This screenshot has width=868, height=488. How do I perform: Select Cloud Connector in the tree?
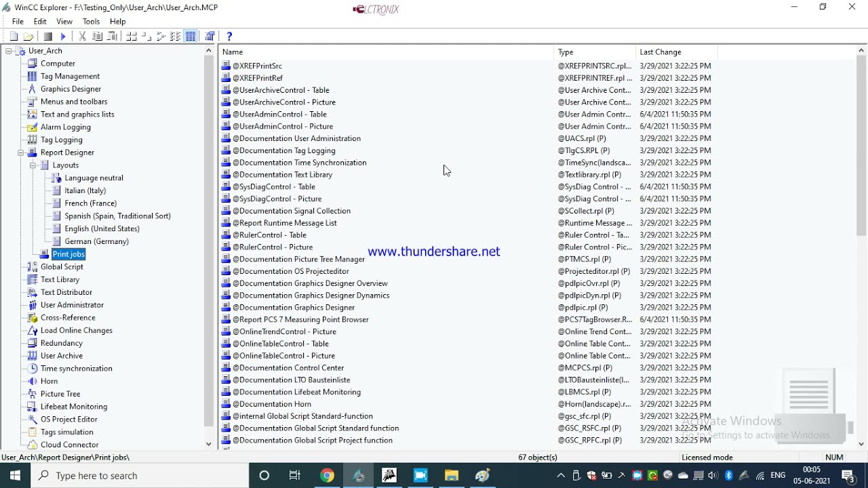click(x=69, y=445)
